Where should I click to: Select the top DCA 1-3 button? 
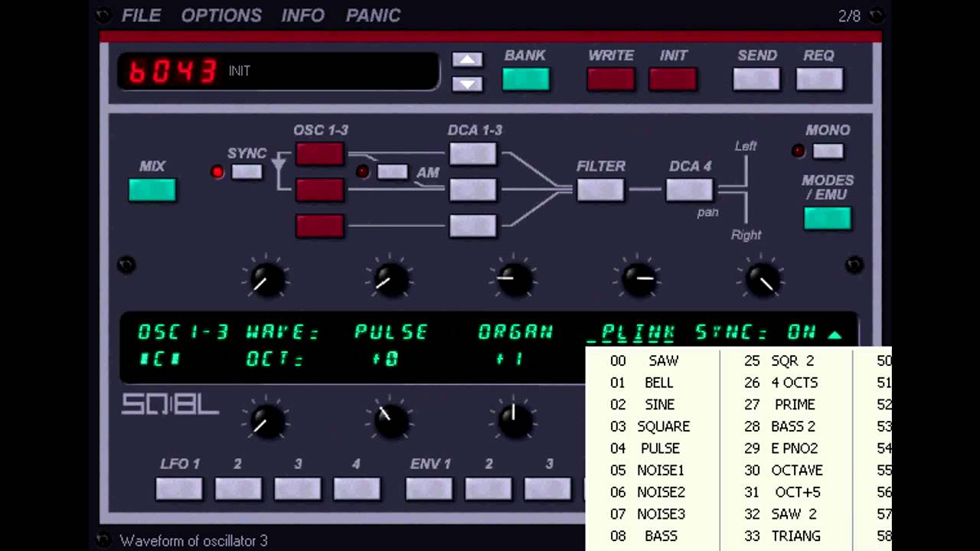click(473, 154)
